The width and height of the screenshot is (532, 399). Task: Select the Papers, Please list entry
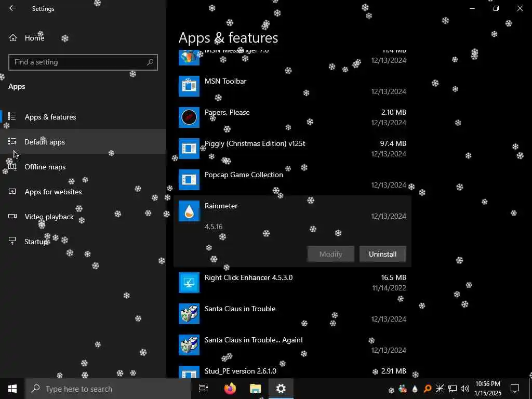(292, 117)
